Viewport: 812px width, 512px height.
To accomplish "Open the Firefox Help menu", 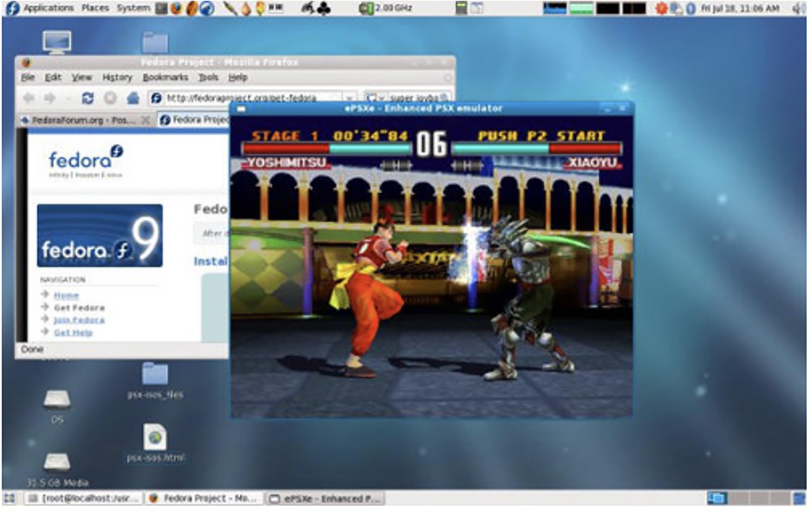I will (x=238, y=77).
